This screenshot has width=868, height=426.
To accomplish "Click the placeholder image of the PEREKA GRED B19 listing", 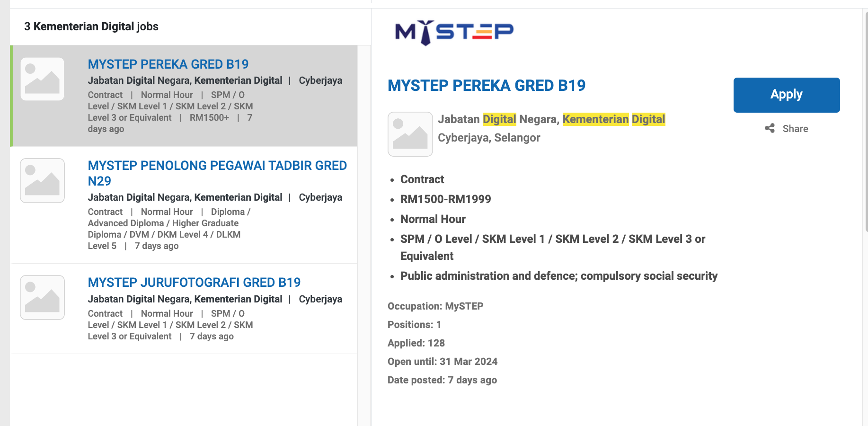I will click(43, 79).
